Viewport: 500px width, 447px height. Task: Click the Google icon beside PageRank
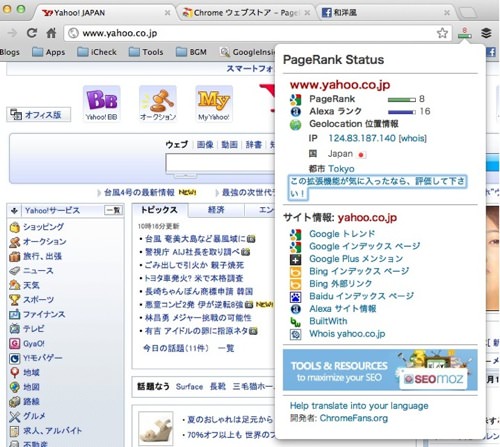tap(295, 99)
